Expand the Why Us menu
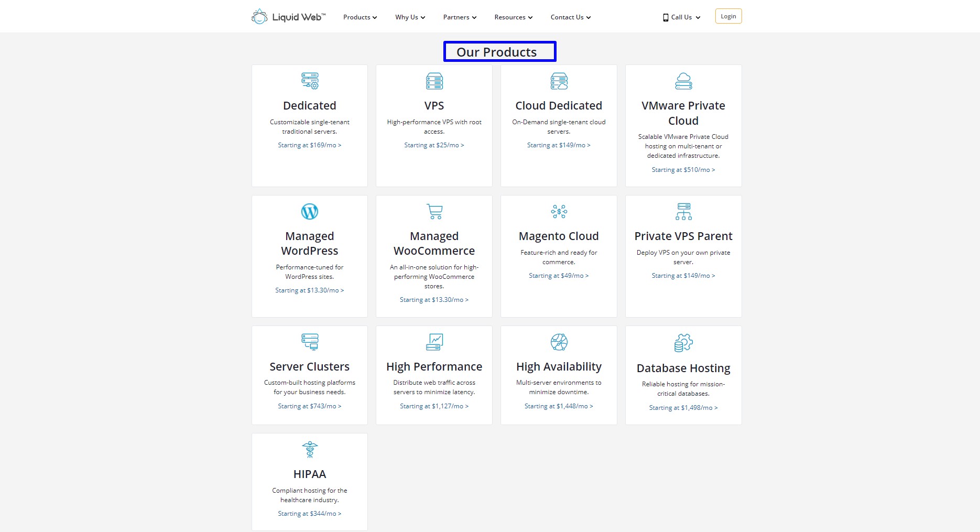 coord(410,17)
